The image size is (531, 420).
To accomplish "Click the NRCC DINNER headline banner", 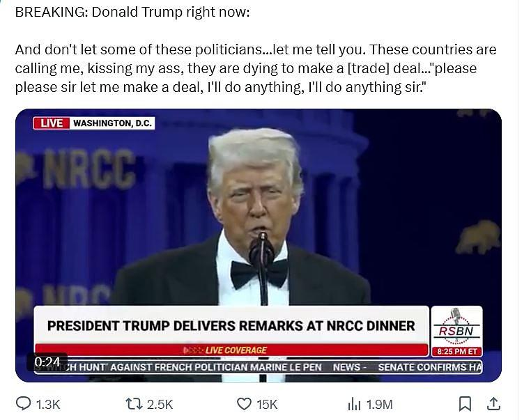I will [231, 325].
